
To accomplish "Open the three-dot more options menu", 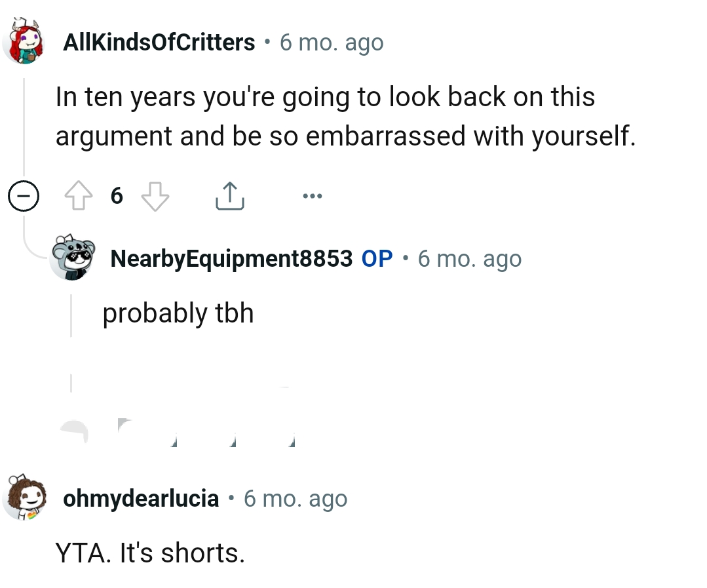I will tap(312, 195).
